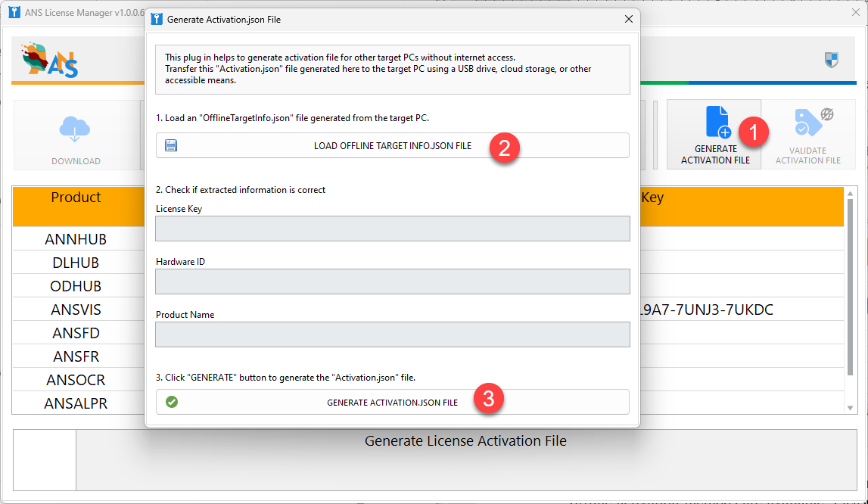This screenshot has width=868, height=504.
Task: Choose ANSOCR in the product list
Action: [76, 380]
